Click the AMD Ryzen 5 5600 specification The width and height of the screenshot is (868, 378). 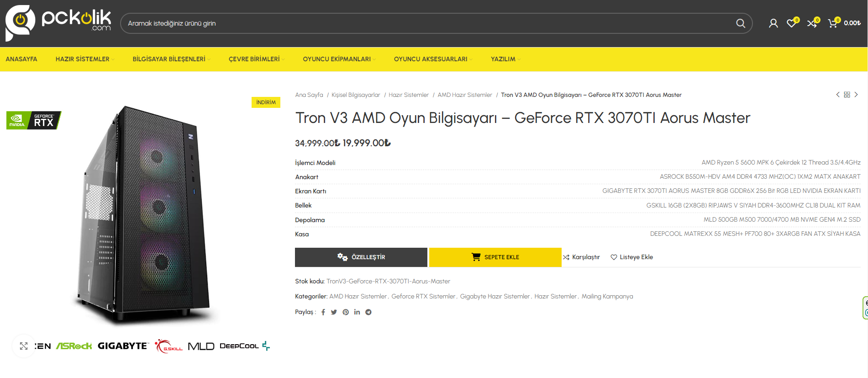781,163
